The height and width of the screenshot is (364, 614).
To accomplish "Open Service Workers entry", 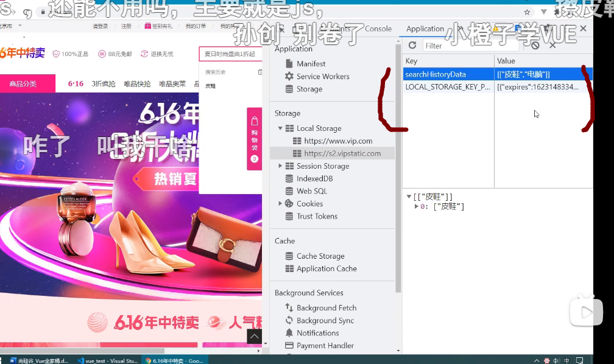I will pos(323,76).
